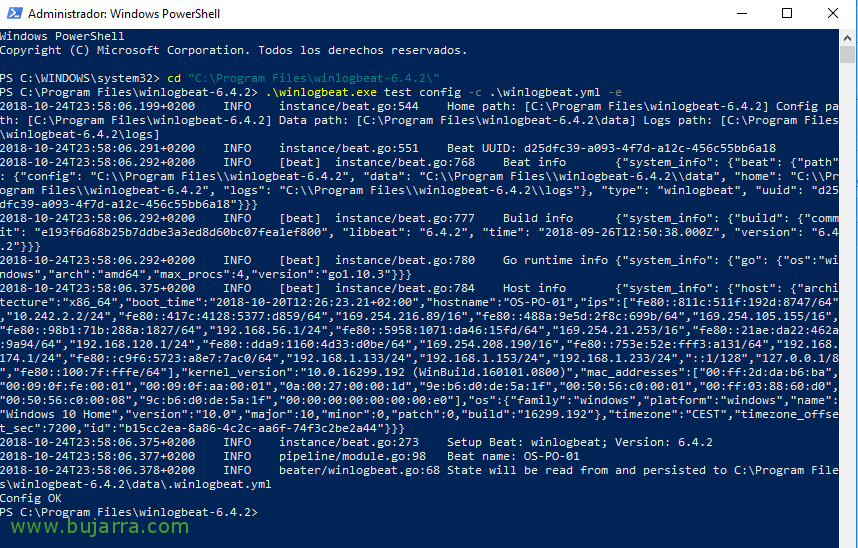This screenshot has width=858, height=548.
Task: Click the 'Config OK' output line
Action: (x=31, y=498)
